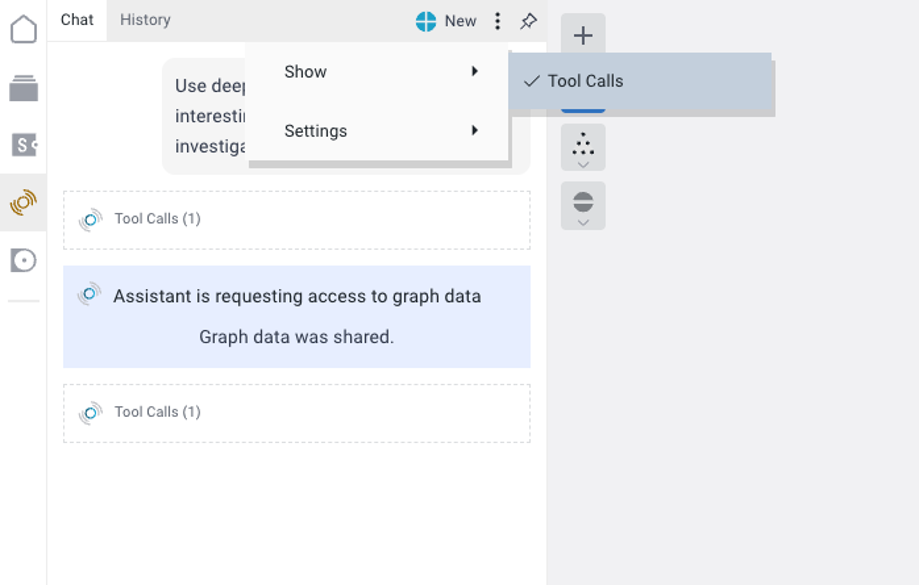Open the home icon in the sidebar
This screenshot has height=586, width=920.
(23, 30)
